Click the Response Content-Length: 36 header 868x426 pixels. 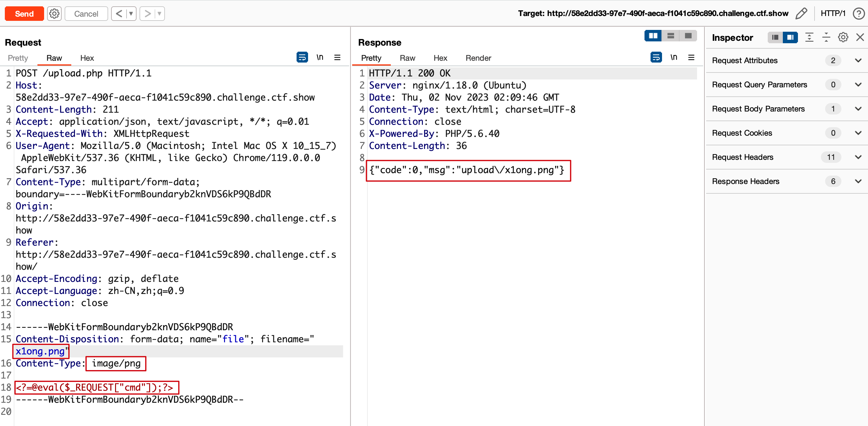418,146
